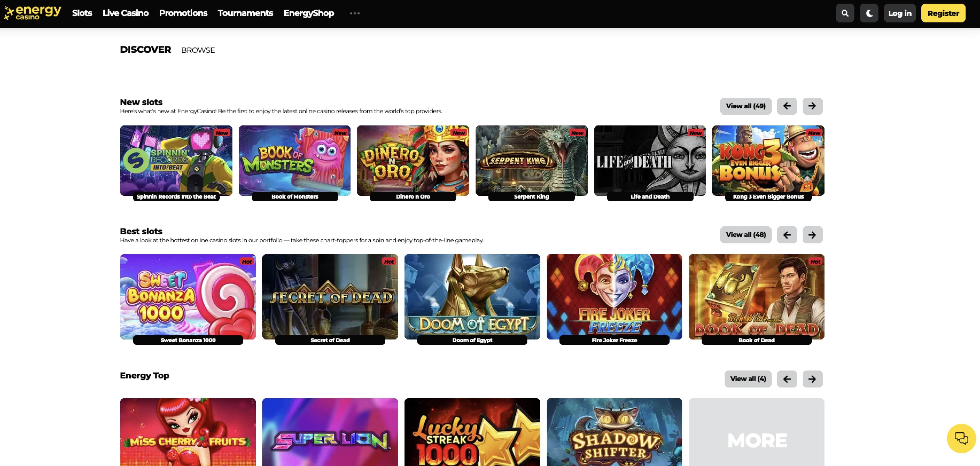This screenshot has width=980, height=466.
Task: Open Live Casino in navigation
Action: pyautogui.click(x=126, y=13)
